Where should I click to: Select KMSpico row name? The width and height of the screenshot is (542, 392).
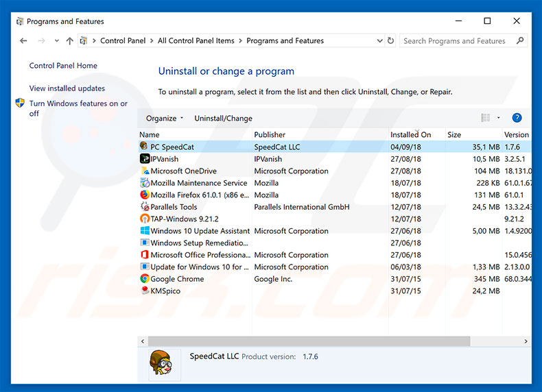pyautogui.click(x=165, y=291)
